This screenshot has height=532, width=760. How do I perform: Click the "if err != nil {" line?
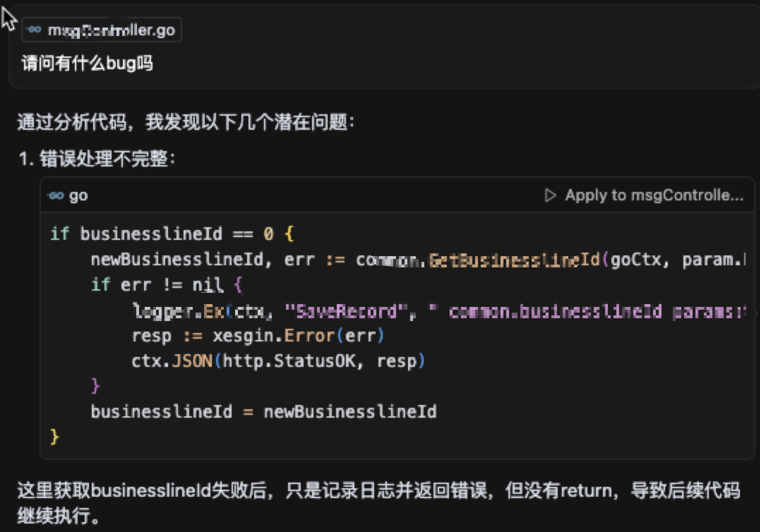tap(167, 285)
